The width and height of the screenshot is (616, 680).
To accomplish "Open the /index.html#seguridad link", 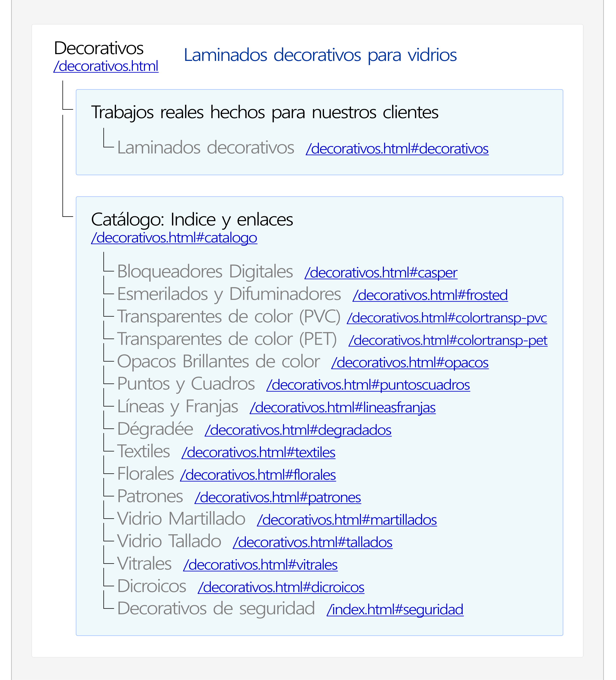I will 395,610.
